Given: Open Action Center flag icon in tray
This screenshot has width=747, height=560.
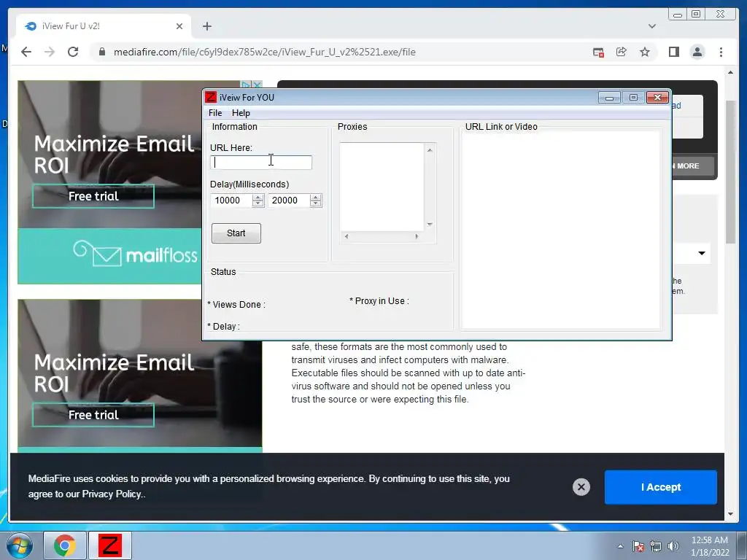Looking at the screenshot, I should [x=638, y=546].
